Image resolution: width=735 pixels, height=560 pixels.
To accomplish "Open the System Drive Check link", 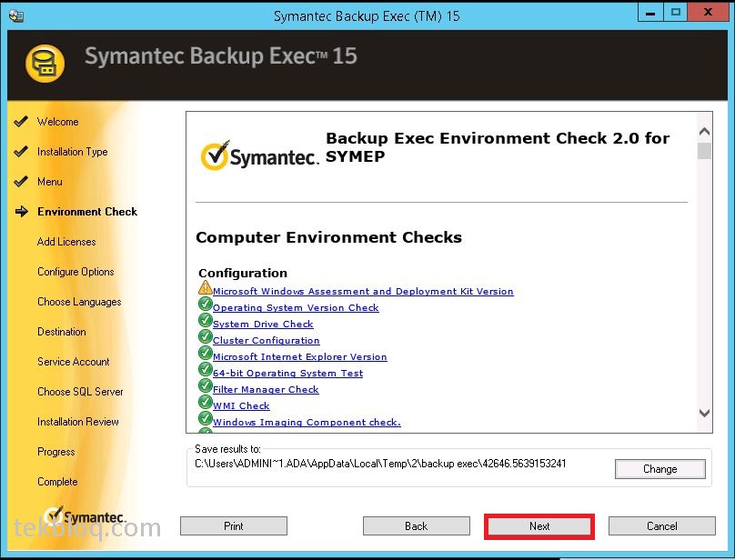I will [x=263, y=325].
